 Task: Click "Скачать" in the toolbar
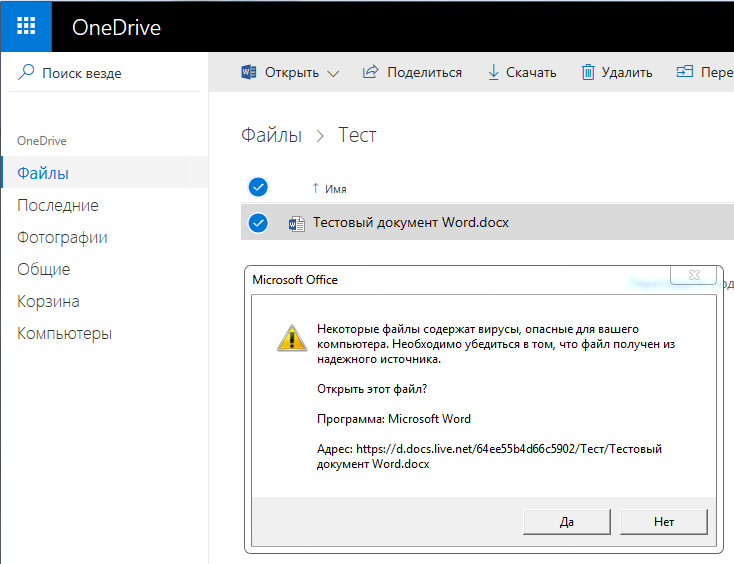(531, 73)
